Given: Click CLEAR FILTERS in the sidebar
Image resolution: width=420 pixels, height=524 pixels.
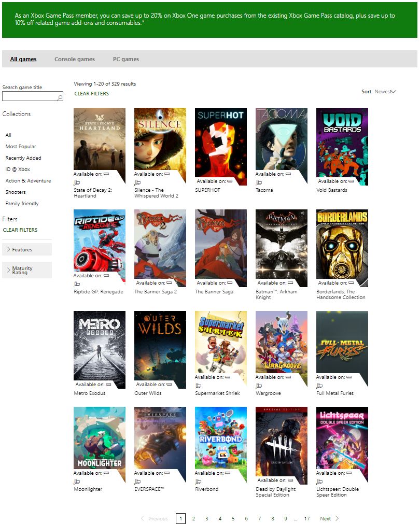Looking at the screenshot, I should pos(20,230).
